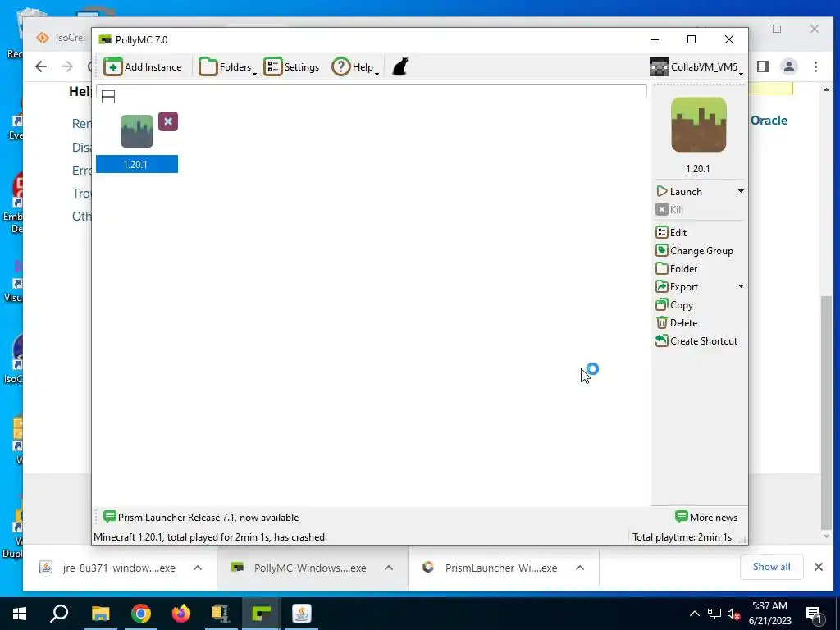Image resolution: width=840 pixels, height=630 pixels.
Task: Copy the selected instance
Action: [x=674, y=305]
